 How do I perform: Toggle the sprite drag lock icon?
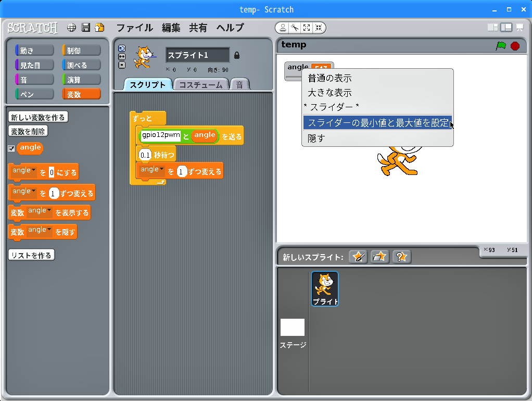(x=237, y=55)
